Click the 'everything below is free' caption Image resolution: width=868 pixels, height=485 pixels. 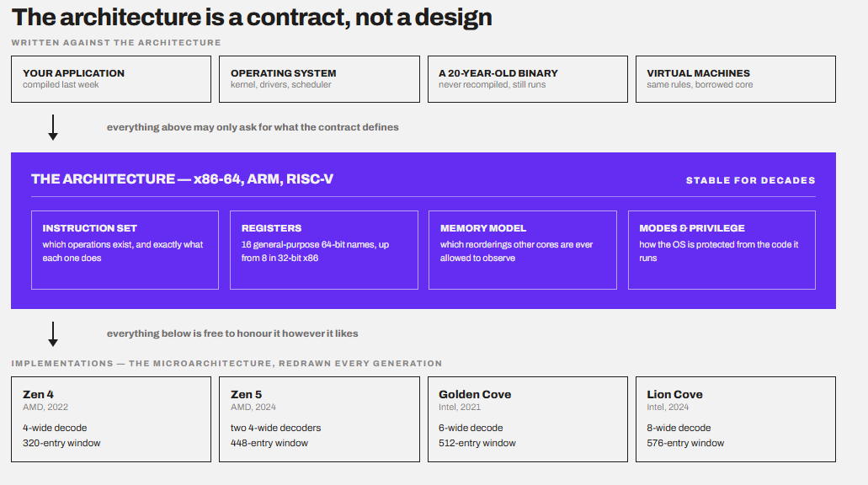pyautogui.click(x=232, y=333)
